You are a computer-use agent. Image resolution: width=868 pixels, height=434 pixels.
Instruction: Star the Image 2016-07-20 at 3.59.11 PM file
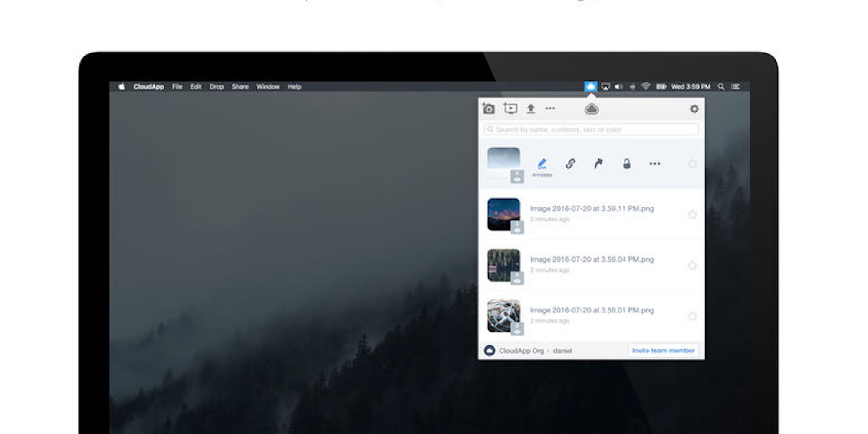(692, 214)
